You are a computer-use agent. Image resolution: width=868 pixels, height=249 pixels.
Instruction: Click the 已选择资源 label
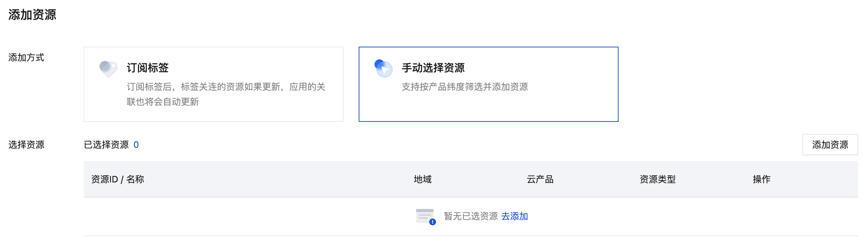106,145
